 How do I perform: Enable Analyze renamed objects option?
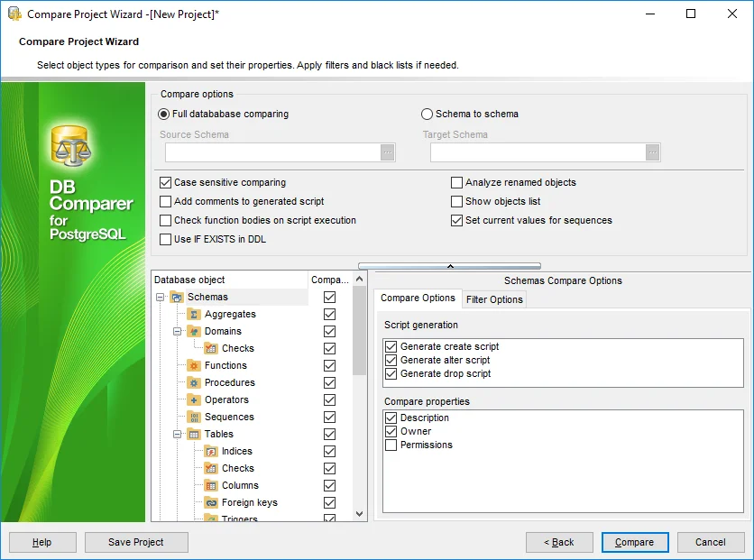[457, 182]
